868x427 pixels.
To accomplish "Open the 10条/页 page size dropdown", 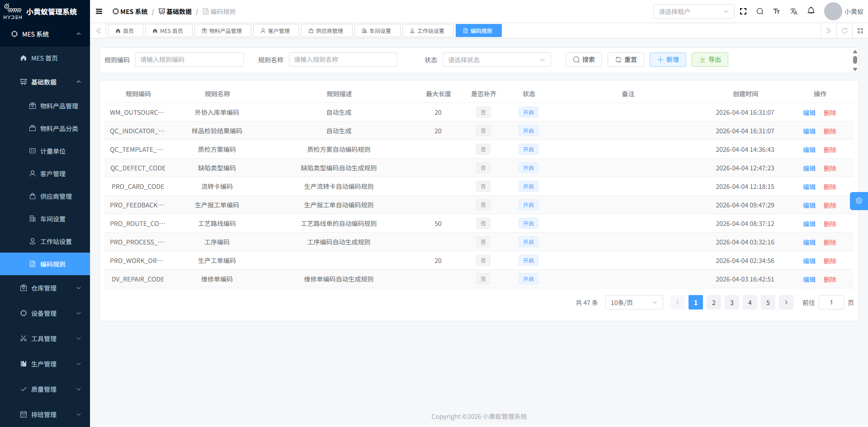I will tap(634, 302).
